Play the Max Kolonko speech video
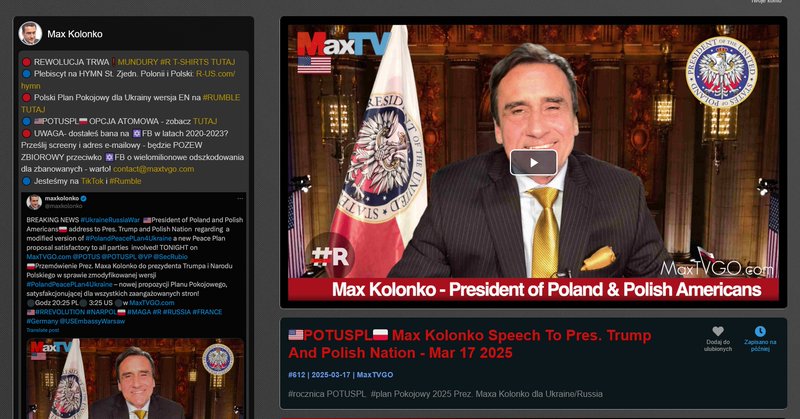The width and height of the screenshot is (800, 419). (533, 163)
